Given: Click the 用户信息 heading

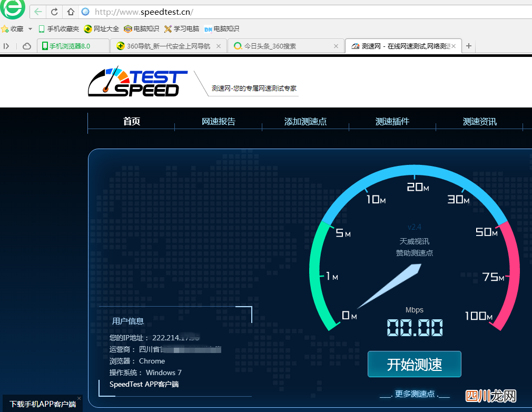Looking at the screenshot, I should click(128, 321).
